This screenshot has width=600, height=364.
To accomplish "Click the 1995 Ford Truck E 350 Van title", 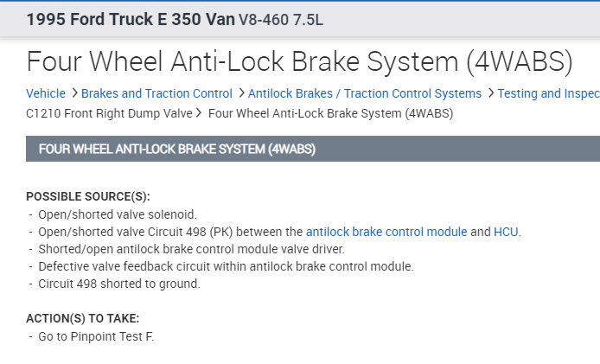I will [131, 20].
